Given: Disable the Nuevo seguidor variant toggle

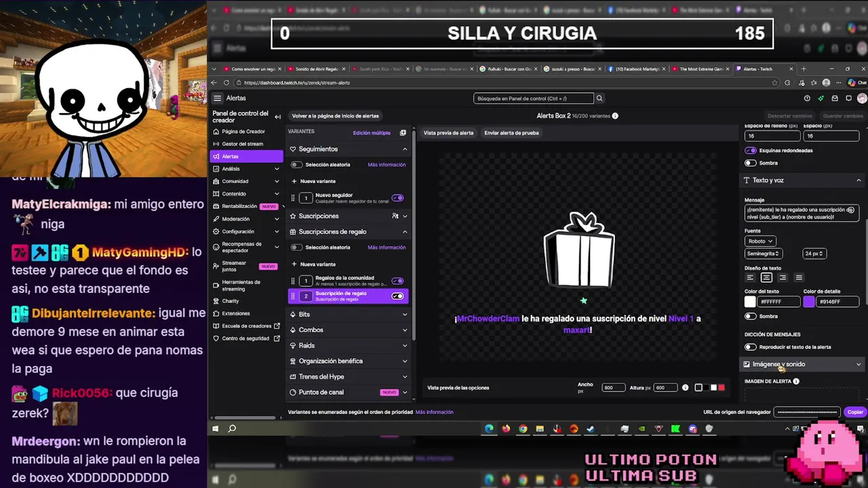Looking at the screenshot, I should tap(398, 198).
